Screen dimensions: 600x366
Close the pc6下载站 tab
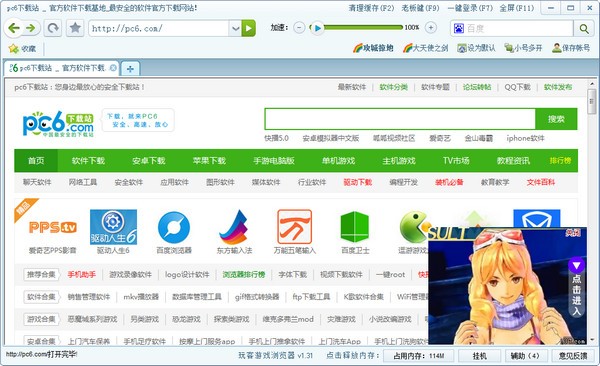click(113, 68)
